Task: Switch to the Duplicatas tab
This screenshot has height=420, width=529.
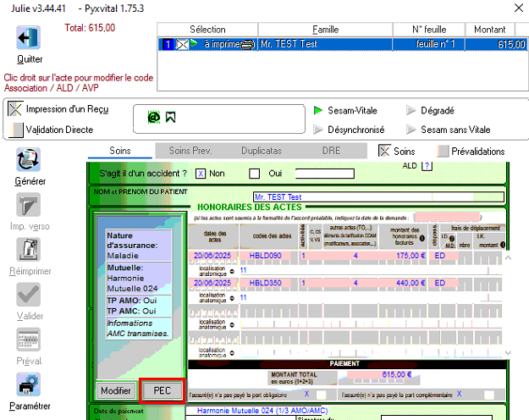Action: click(262, 151)
